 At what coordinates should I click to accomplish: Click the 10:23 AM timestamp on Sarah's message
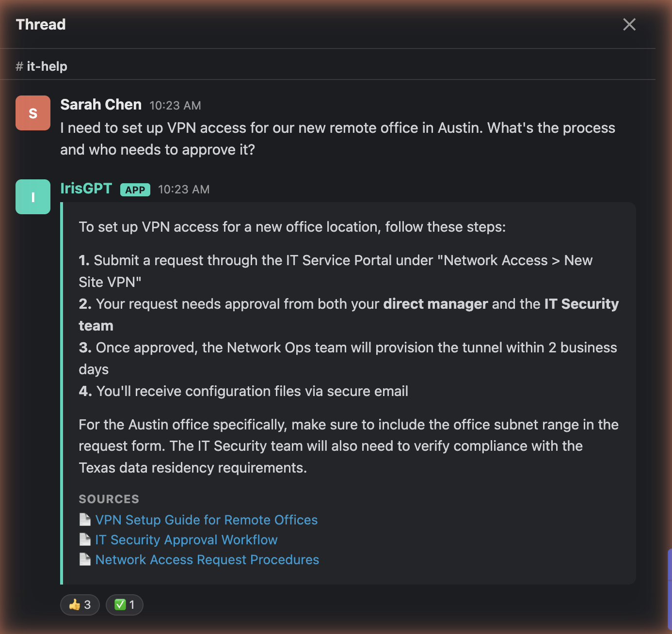pos(175,105)
